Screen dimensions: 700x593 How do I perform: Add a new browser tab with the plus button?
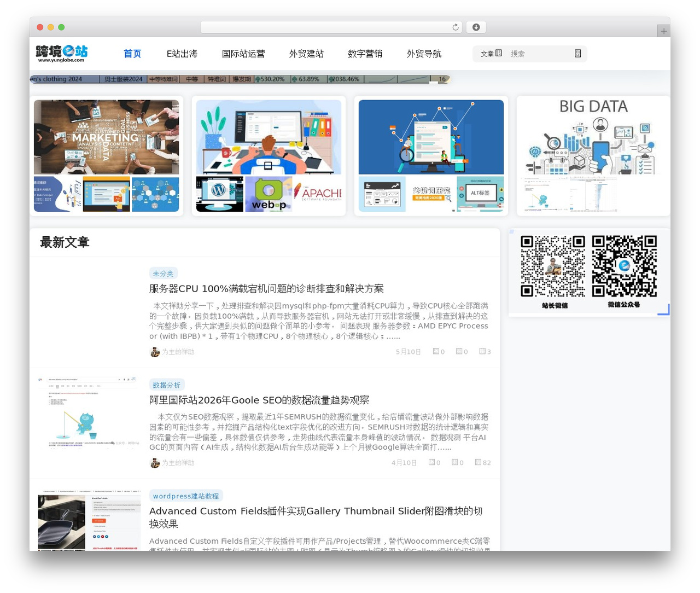tap(664, 31)
